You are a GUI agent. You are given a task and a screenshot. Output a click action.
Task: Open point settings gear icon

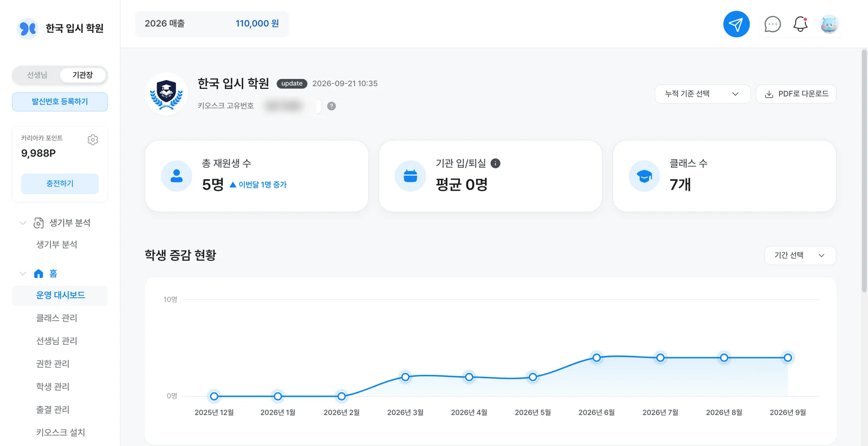[x=93, y=140]
